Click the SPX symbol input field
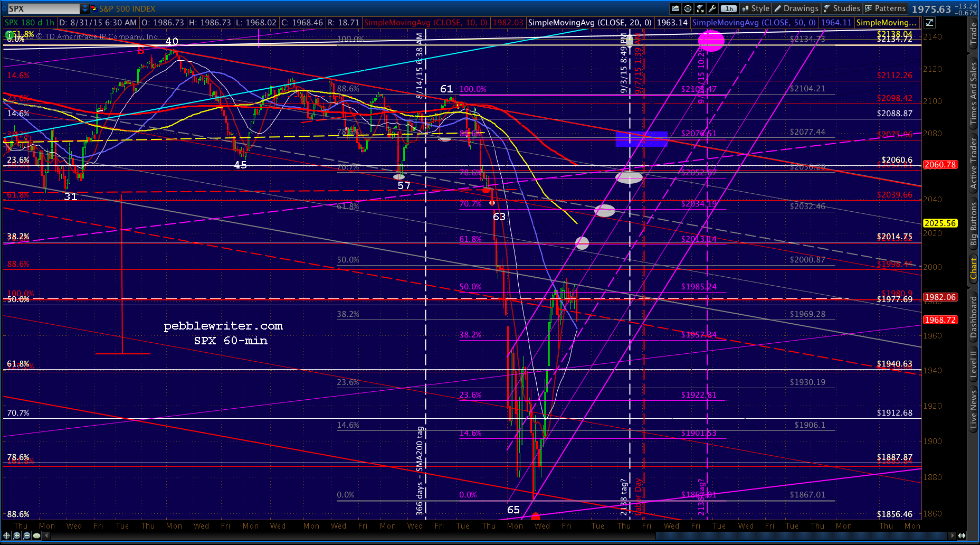The image size is (980, 545). [43, 8]
